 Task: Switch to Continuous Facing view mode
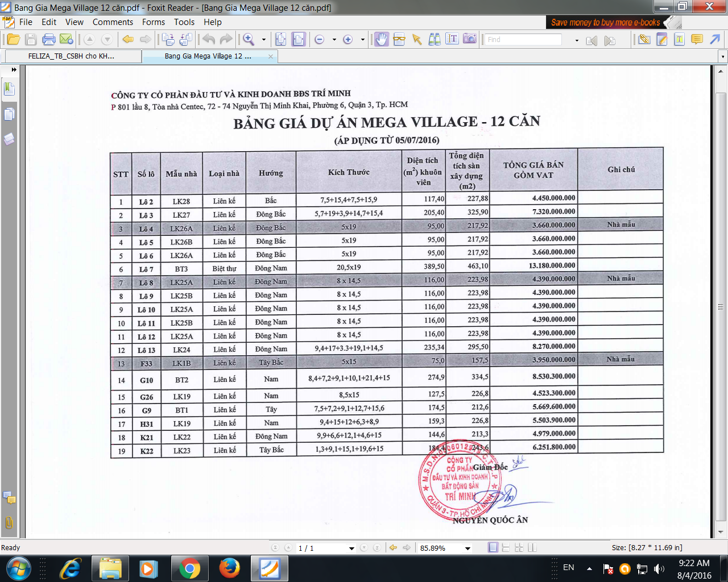tap(532, 548)
